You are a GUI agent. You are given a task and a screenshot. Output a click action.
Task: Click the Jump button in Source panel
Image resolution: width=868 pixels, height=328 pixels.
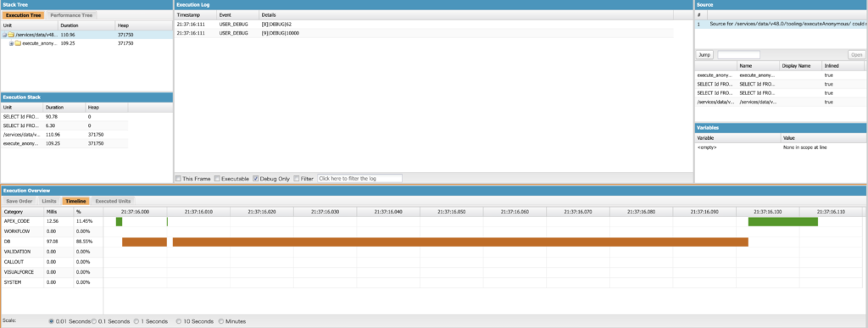(x=704, y=55)
